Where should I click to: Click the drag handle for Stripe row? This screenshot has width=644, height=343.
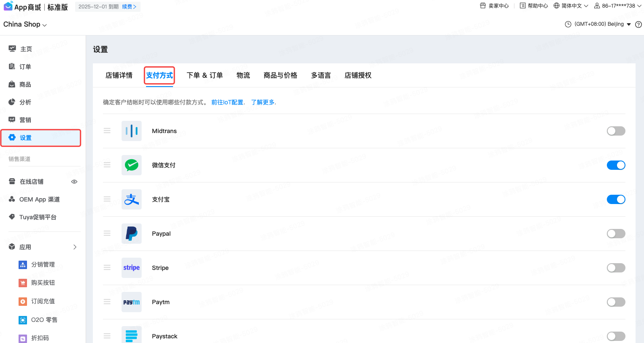coord(107,268)
